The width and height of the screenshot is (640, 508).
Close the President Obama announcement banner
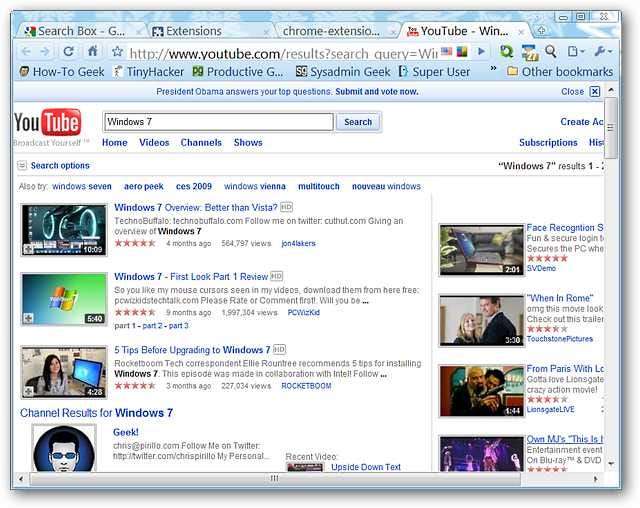point(595,91)
